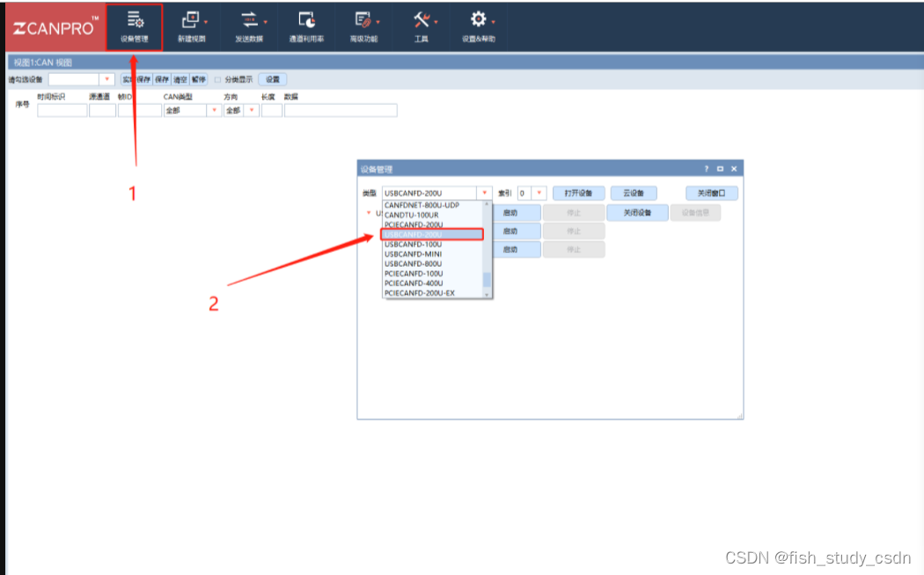
Task: Click the 源通道 filter input field
Action: click(x=103, y=110)
